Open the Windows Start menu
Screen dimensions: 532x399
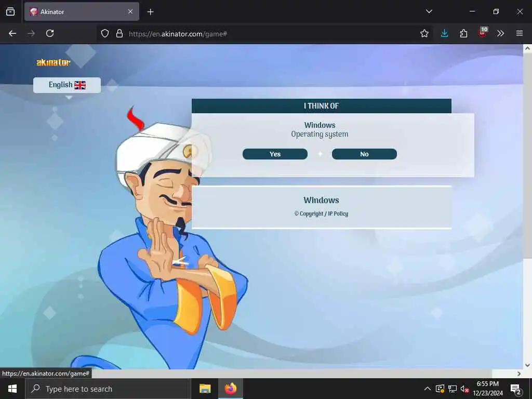pos(12,389)
